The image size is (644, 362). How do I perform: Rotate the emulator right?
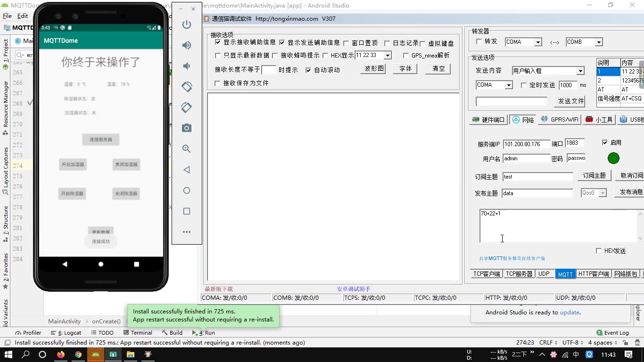[187, 107]
